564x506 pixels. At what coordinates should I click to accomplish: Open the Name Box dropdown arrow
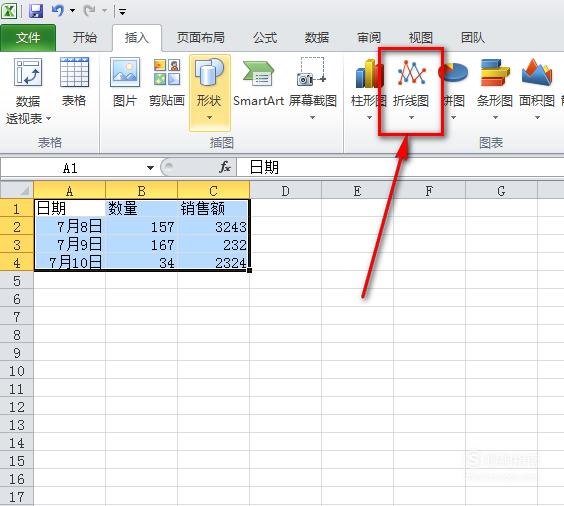(x=150, y=168)
